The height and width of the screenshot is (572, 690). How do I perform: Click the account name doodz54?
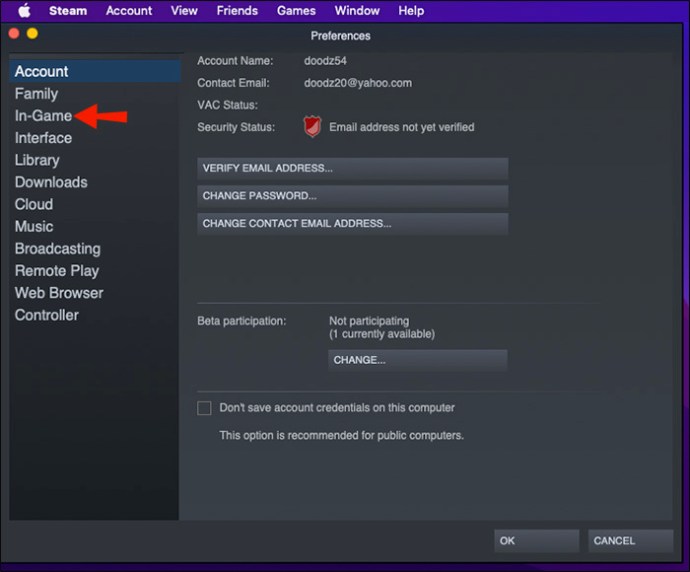tap(325, 61)
